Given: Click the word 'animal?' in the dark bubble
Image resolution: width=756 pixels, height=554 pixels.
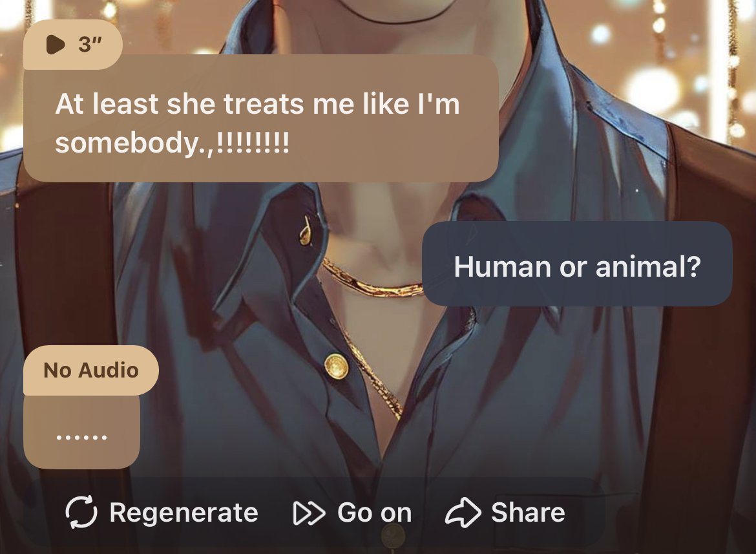Looking at the screenshot, I should pos(648,266).
